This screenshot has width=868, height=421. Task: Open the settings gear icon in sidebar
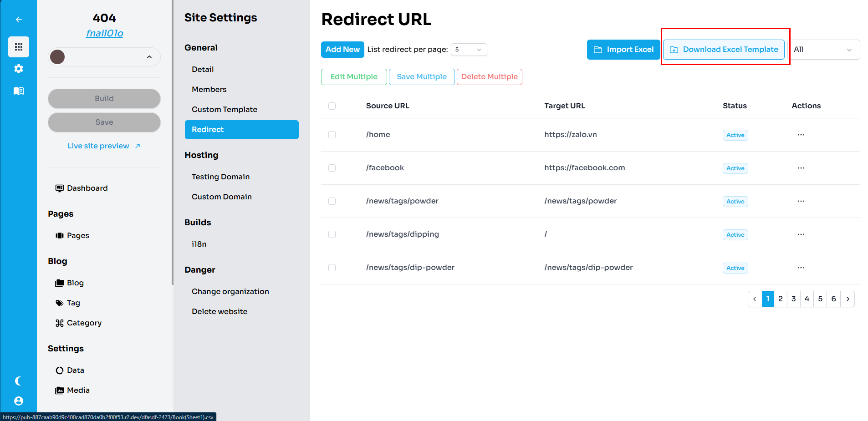point(19,69)
